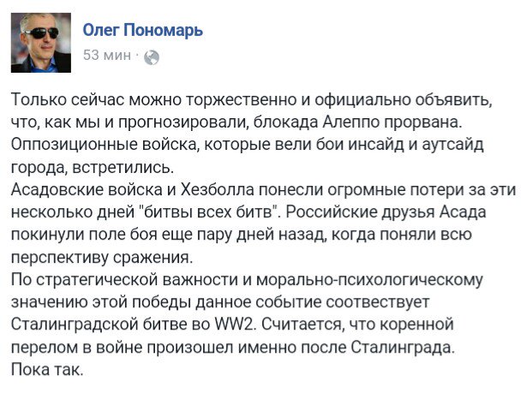Click the word "Алеппо" in the post

[x=350, y=122]
